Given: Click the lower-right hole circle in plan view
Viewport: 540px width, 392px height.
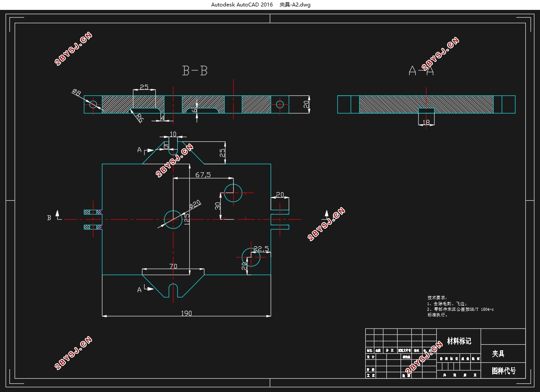Looking at the screenshot, I should point(251,257).
